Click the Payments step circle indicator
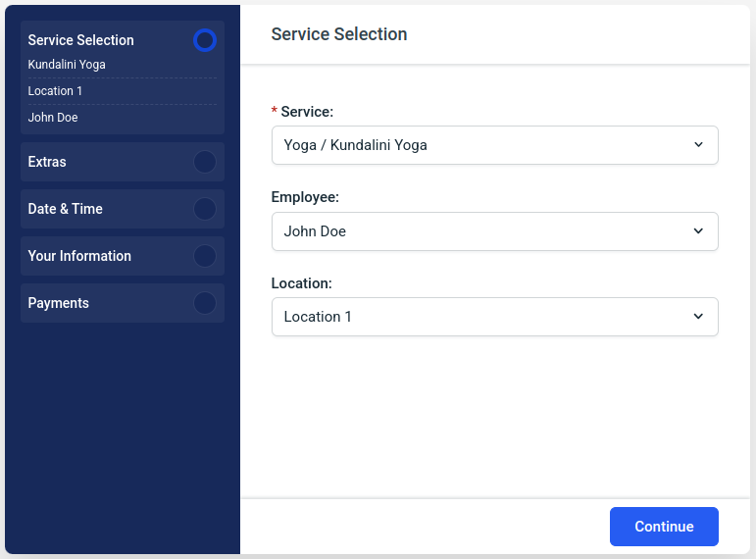Image resolution: width=756 pixels, height=559 pixels. click(205, 303)
